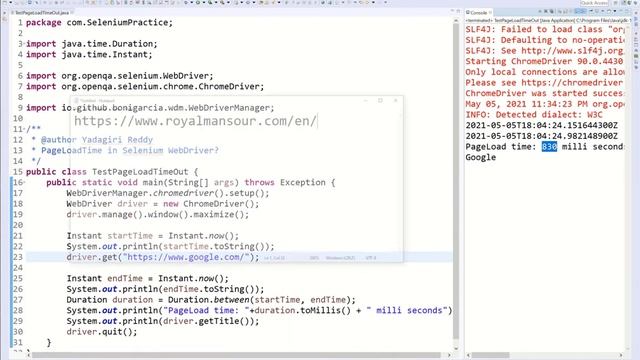Click the highlighted 830 value in Console
Image resolution: width=640 pixels, height=360 pixels.
pyautogui.click(x=549, y=147)
